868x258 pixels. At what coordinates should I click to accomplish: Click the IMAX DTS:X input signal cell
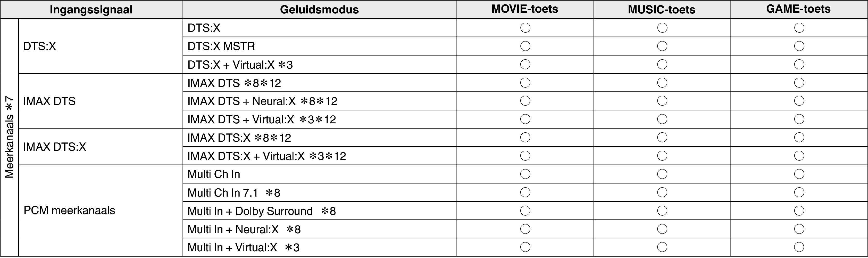pos(55,147)
